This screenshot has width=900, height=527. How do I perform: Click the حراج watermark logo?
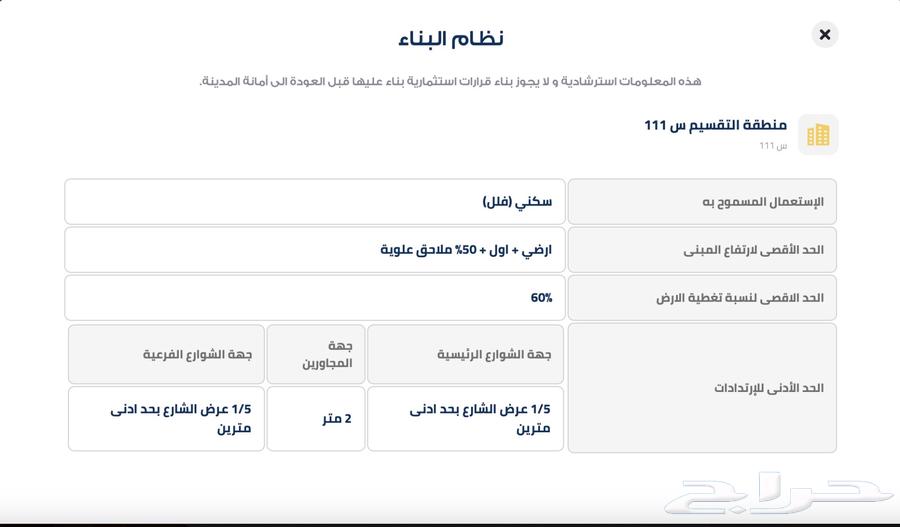[x=778, y=494]
